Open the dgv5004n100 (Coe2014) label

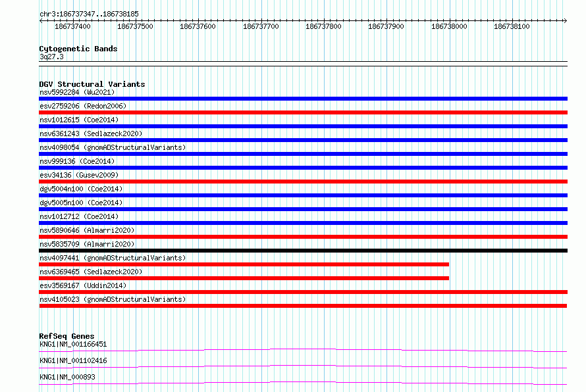point(81,189)
